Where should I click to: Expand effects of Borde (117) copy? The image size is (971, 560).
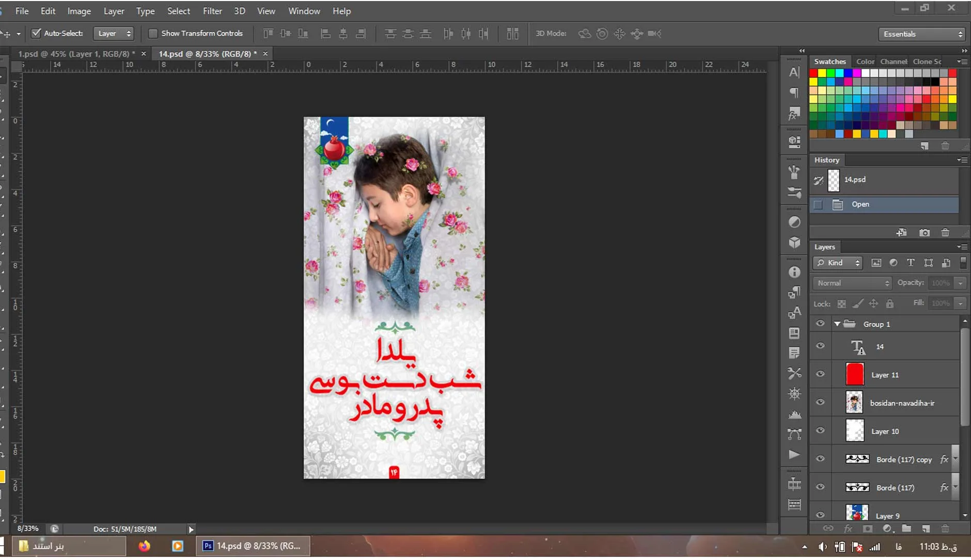[x=956, y=459]
